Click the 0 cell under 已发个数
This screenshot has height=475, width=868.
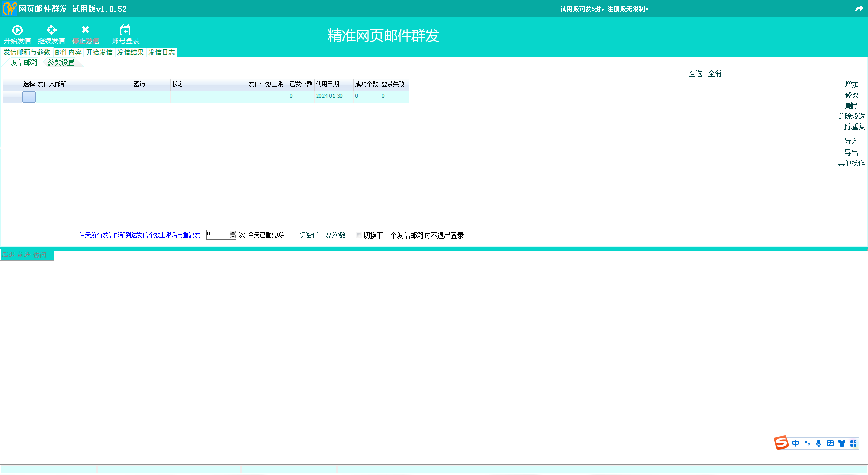[301, 96]
